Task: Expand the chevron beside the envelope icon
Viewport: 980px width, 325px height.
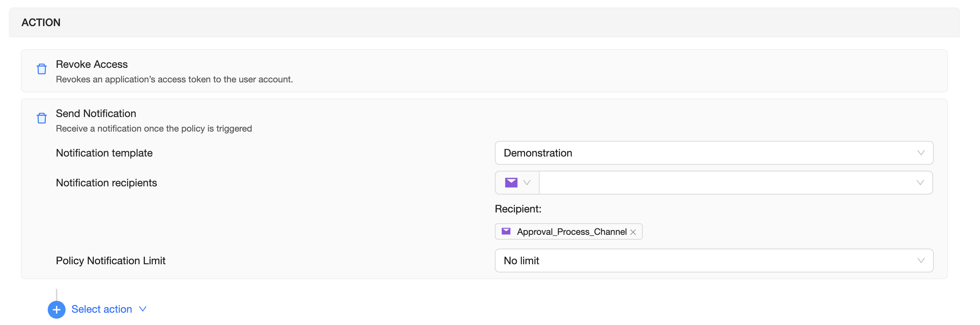Action: click(x=527, y=183)
